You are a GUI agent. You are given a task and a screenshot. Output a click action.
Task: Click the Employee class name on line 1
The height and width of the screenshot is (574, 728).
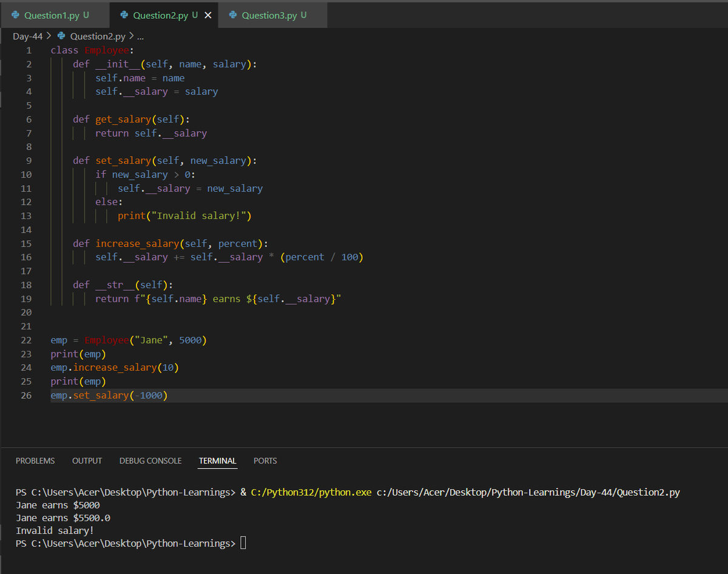(x=106, y=50)
